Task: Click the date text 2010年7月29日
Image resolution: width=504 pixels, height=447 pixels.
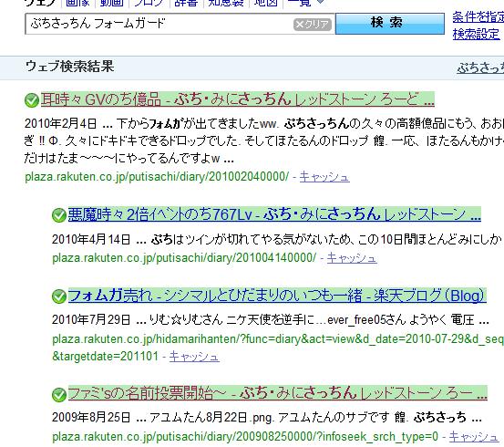Action: click(x=91, y=320)
